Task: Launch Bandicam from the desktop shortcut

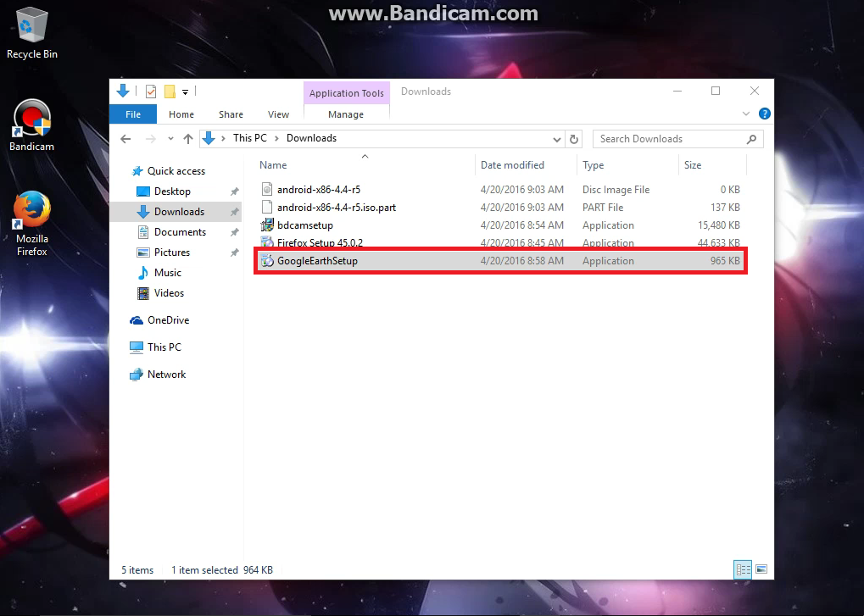Action: click(x=31, y=125)
